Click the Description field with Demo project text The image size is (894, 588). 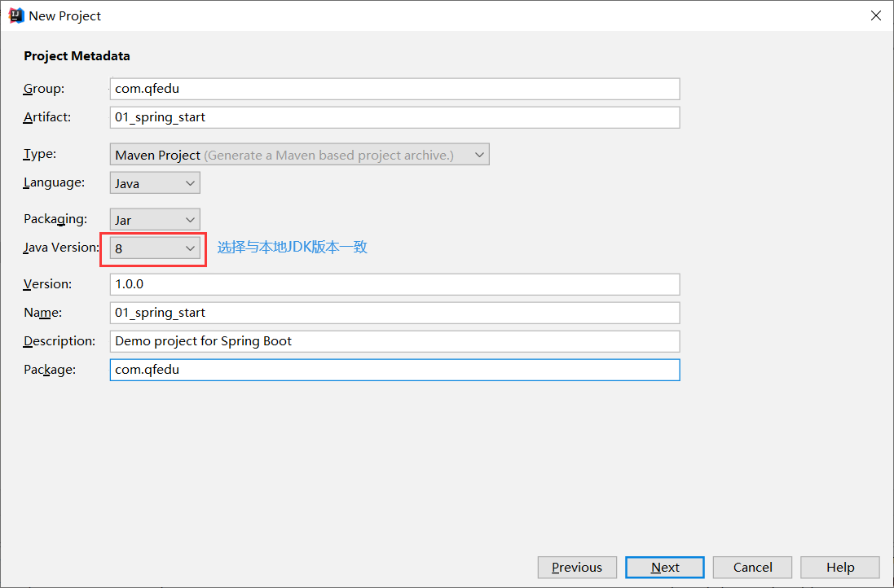point(394,341)
